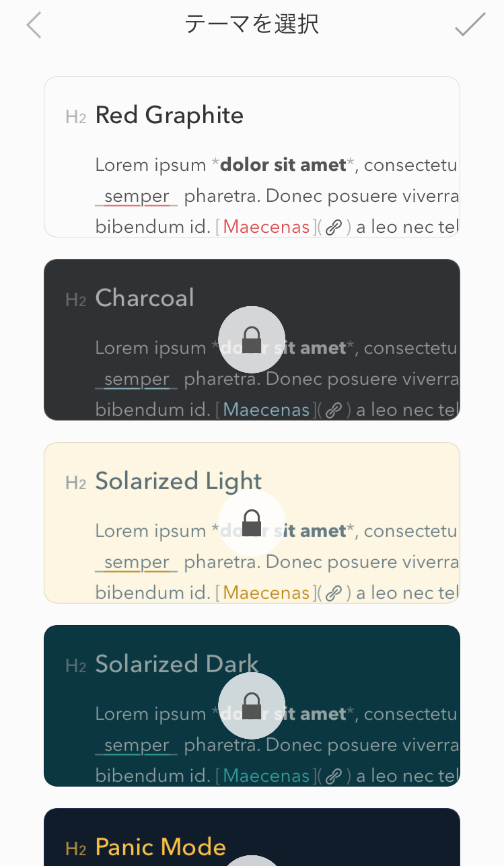Click the underlined semper word in Charcoal

point(137,380)
